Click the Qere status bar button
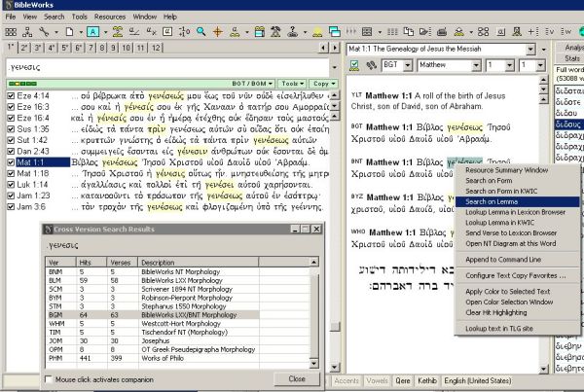The width and height of the screenshot is (584, 392). 403,381
